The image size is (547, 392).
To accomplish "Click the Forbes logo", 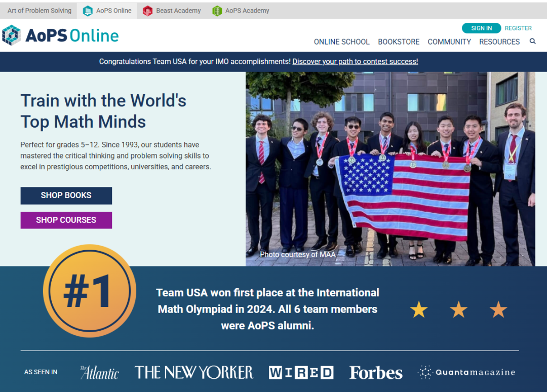I will pyautogui.click(x=376, y=372).
